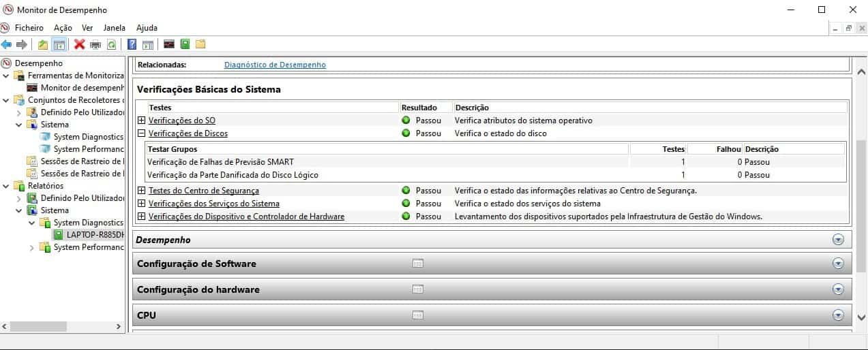This screenshot has width=868, height=350.
Task: Collapse the Verificações de Discos row
Action: point(142,133)
